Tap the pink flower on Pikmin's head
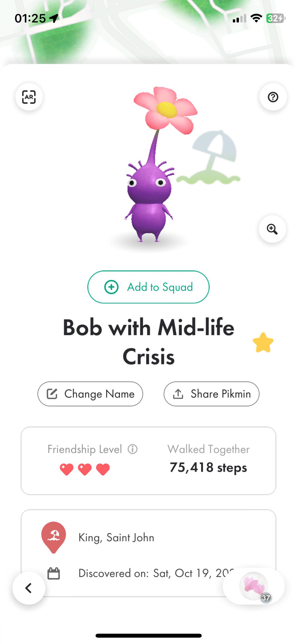This screenshot has height=644, width=297. tap(166, 110)
